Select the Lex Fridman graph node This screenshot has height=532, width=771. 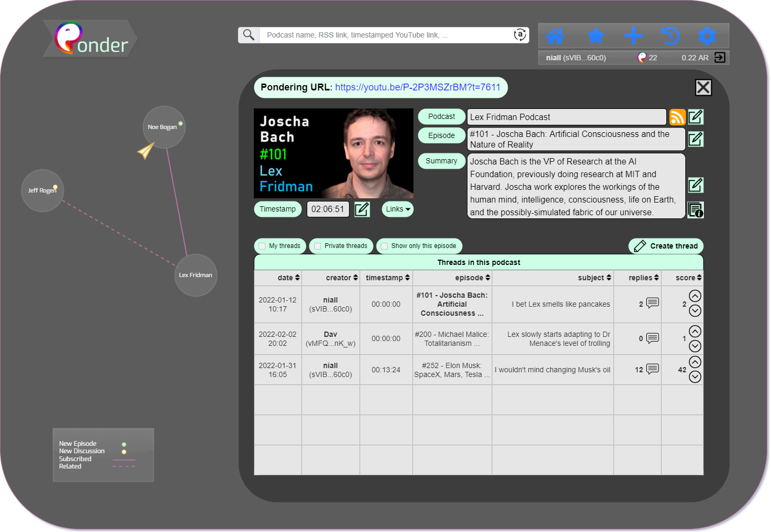[x=196, y=275]
